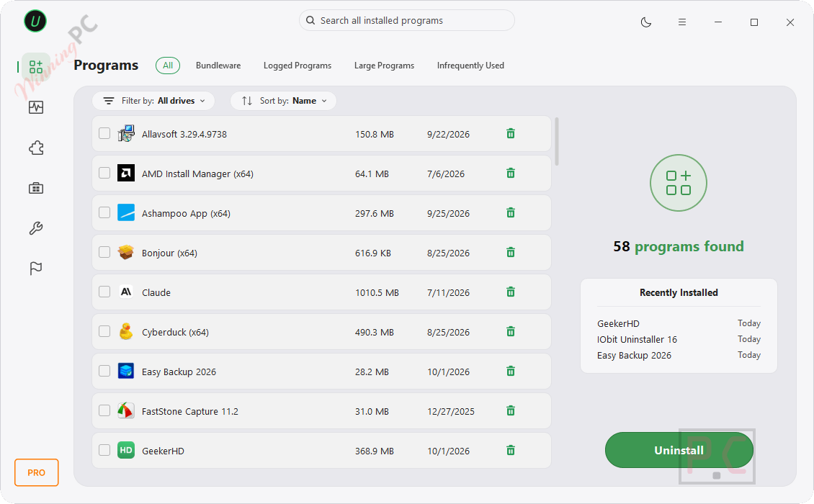
Task: Open the Sort by Name dropdown
Action: (x=283, y=101)
